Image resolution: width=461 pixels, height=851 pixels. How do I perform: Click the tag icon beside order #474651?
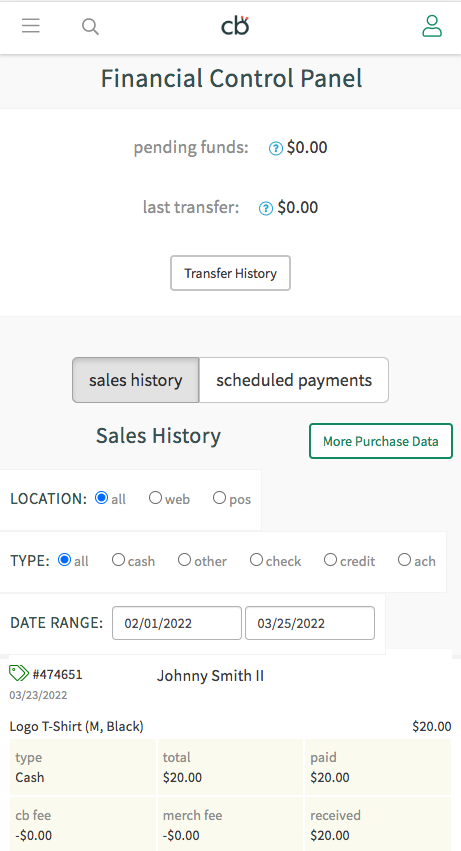pos(19,674)
